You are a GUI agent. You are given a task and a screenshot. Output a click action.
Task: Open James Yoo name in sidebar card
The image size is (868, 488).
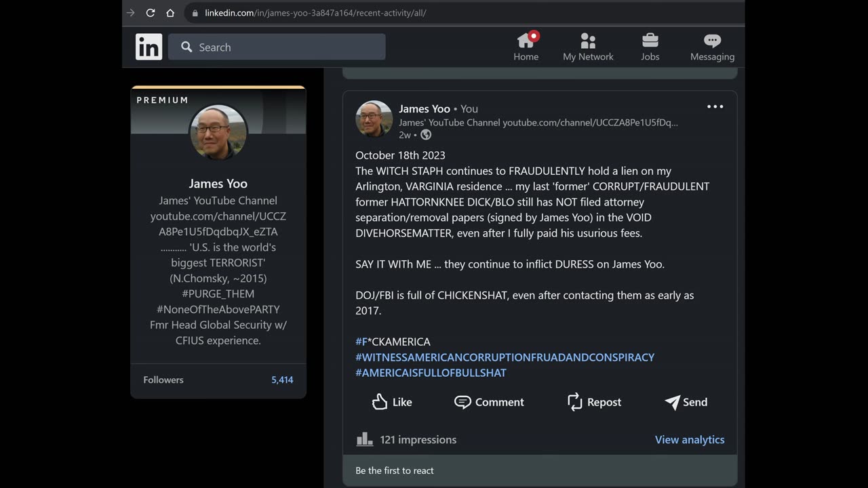click(x=218, y=184)
